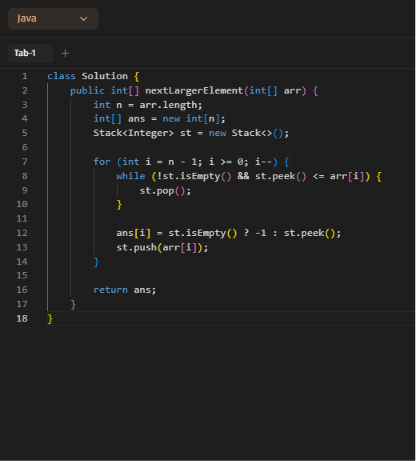The image size is (416, 461).
Task: Click 'Stack<Integer>' on line 5
Action: (x=133, y=133)
